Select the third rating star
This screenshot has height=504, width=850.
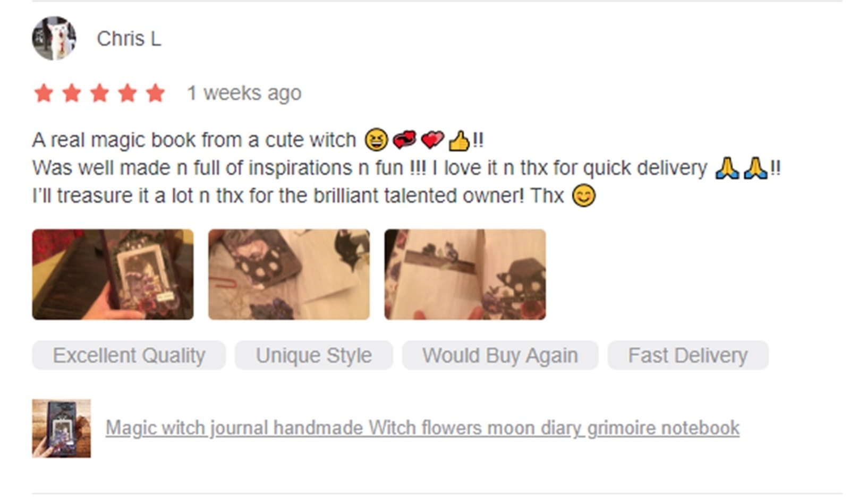click(99, 93)
